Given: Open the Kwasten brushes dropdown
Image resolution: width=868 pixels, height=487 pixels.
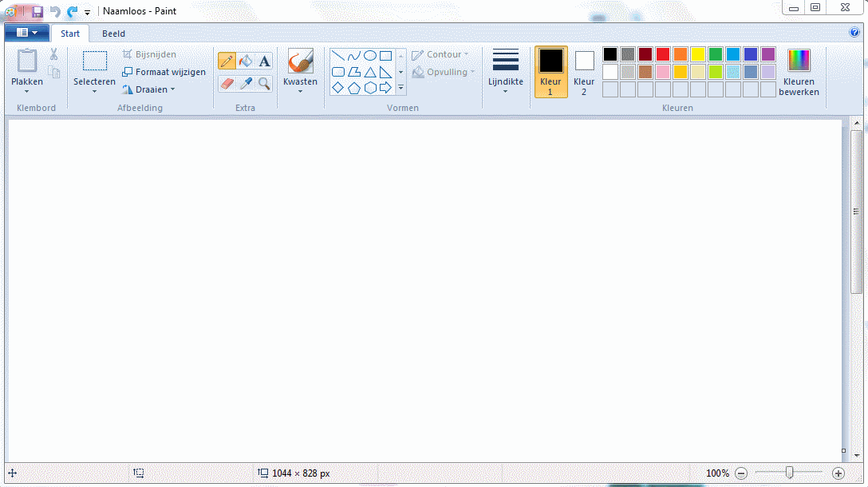Looking at the screenshot, I should [x=300, y=90].
